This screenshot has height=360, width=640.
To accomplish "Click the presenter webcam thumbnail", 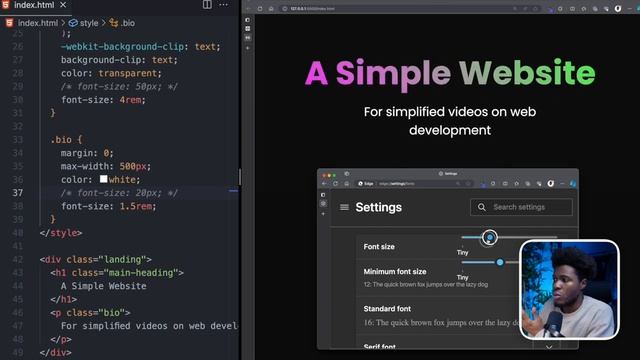I will 569,290.
